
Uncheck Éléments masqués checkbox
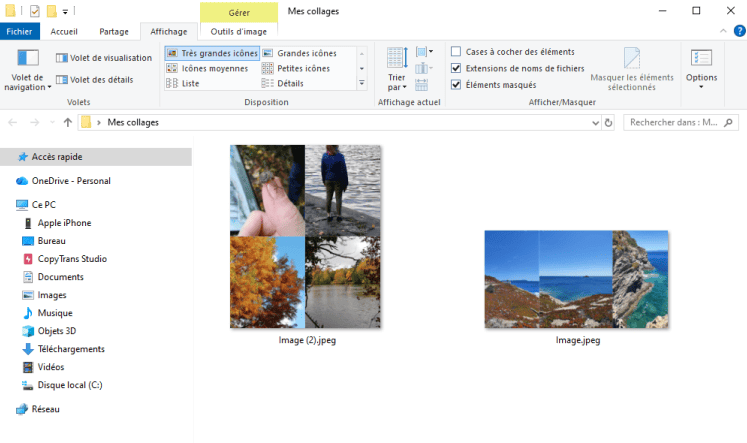456,85
